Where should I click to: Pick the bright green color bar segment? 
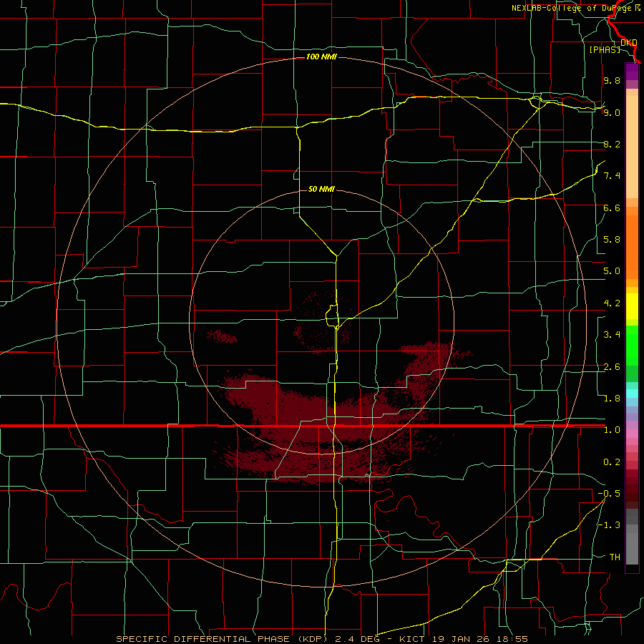pyautogui.click(x=632, y=346)
